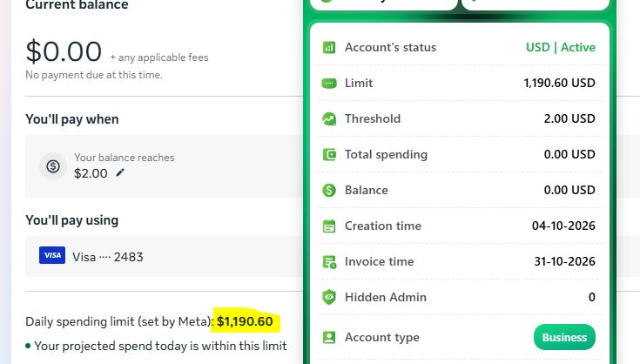Click the 1,190.60 USD limit value

pos(559,83)
